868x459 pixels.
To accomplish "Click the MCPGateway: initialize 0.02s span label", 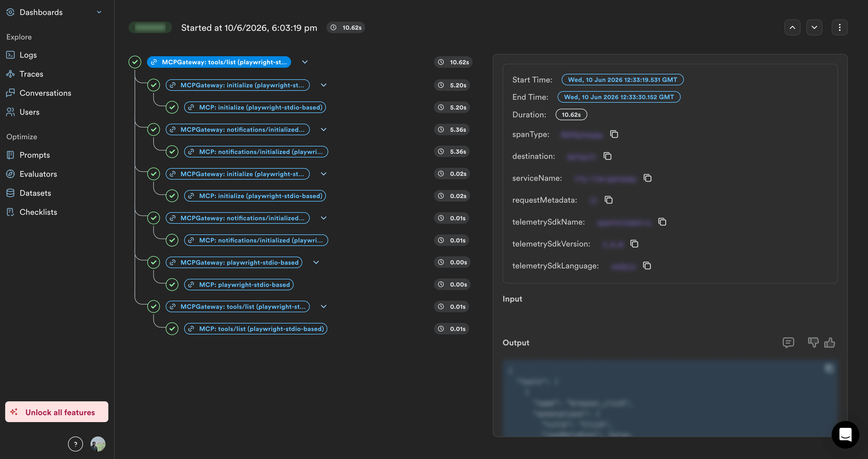I will [x=237, y=174].
